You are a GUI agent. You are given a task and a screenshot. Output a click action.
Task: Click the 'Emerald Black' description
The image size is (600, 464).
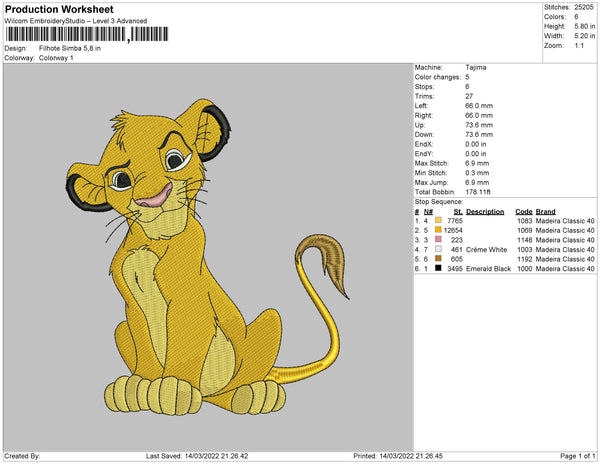[x=488, y=269]
